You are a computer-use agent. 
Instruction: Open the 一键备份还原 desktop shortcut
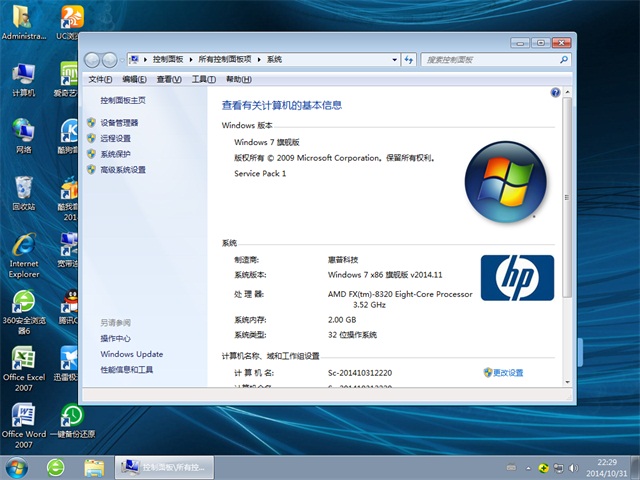point(73,420)
